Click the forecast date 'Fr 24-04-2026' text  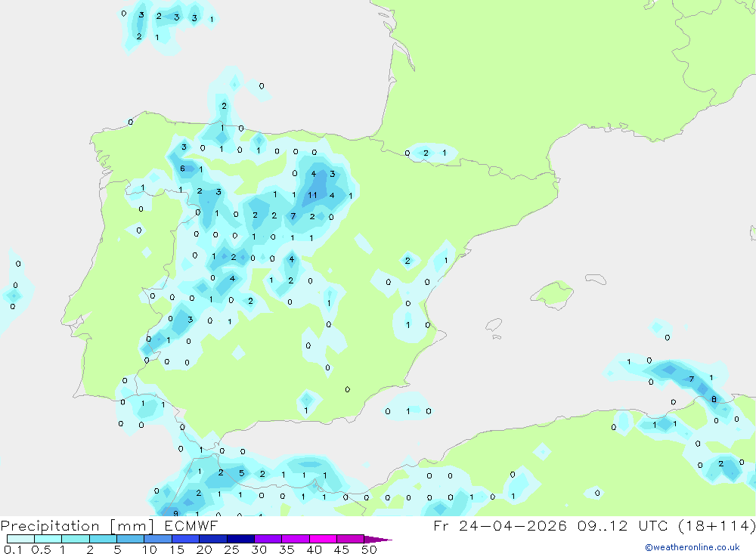500,525
